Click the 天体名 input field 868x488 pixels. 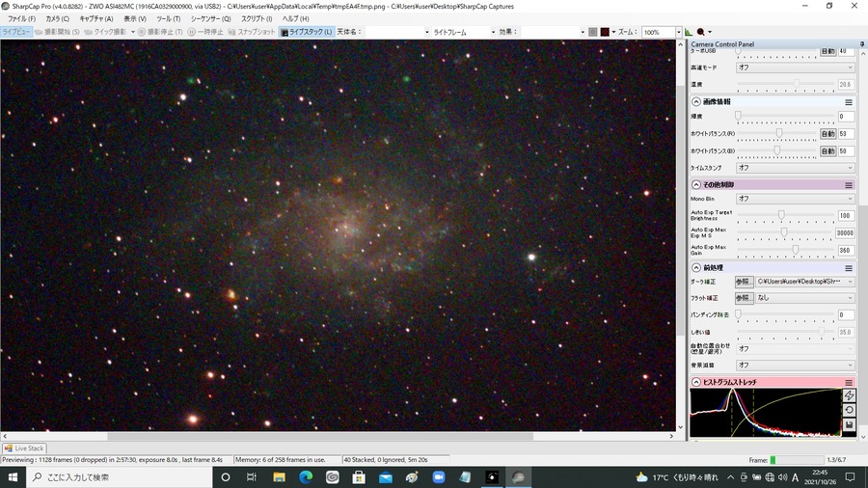click(397, 32)
